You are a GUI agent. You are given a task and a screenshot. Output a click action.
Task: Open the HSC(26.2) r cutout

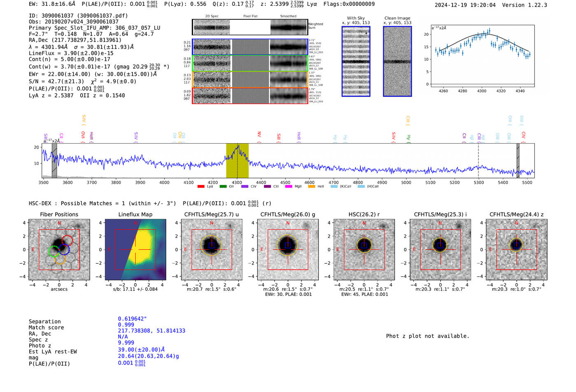coord(364,250)
